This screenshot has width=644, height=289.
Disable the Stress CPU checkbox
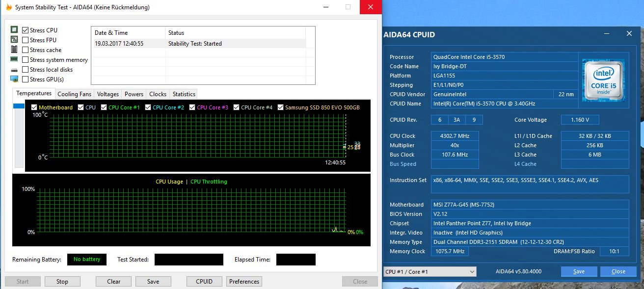(26, 30)
